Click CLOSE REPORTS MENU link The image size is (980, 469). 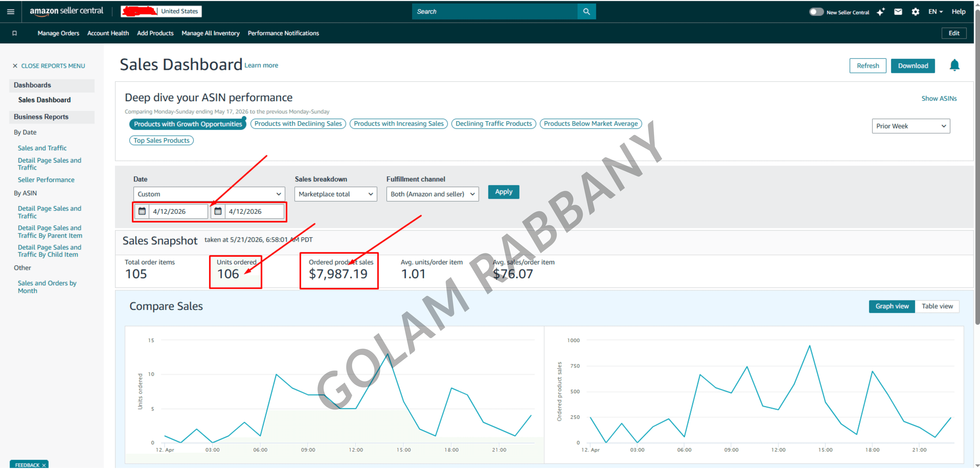coord(53,66)
